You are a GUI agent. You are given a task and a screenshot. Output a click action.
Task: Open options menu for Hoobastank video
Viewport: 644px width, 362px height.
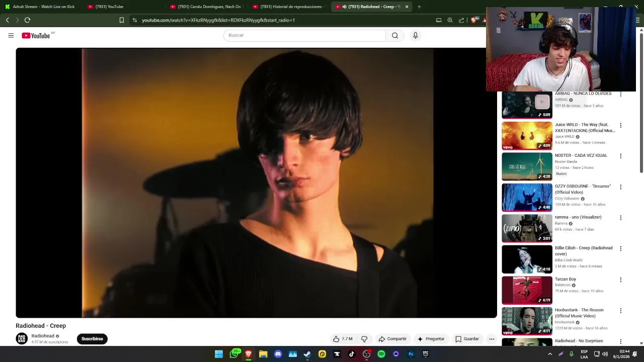pyautogui.click(x=620, y=310)
